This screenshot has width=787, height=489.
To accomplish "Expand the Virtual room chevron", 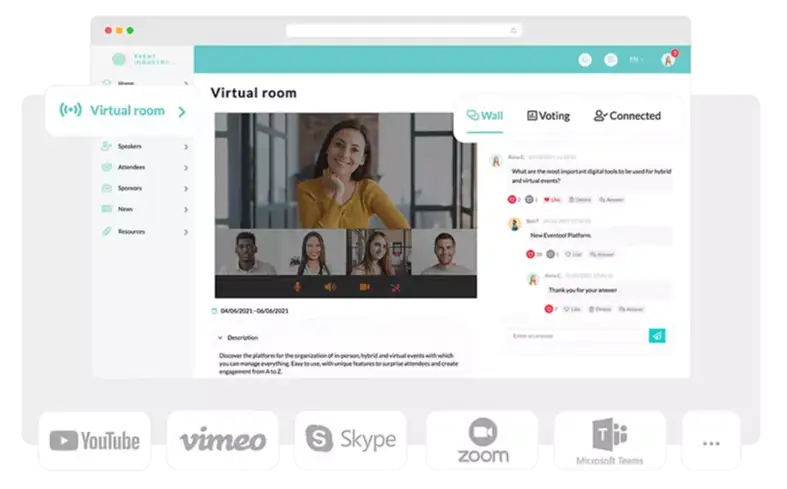I will [x=182, y=111].
